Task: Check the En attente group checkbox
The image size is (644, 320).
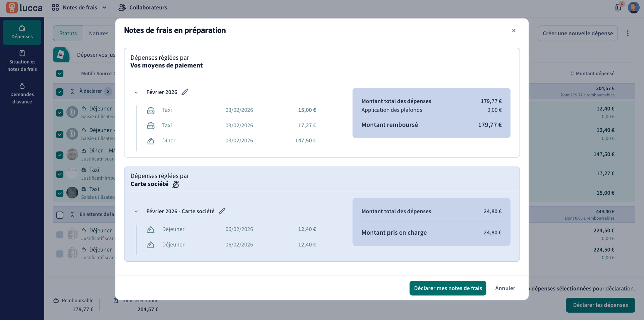Action: 60,215
